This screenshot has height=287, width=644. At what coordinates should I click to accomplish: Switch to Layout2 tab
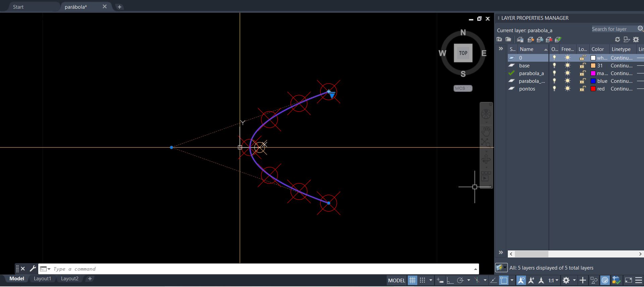click(69, 279)
